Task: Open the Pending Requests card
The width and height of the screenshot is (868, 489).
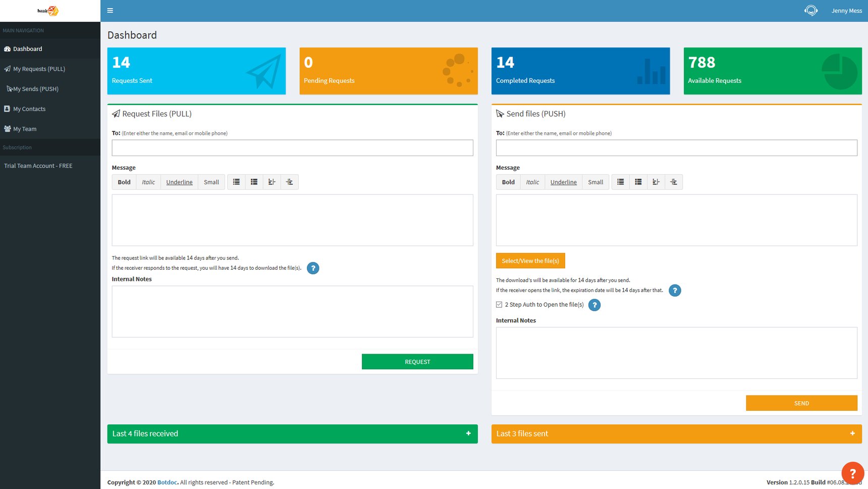Action: pos(389,71)
